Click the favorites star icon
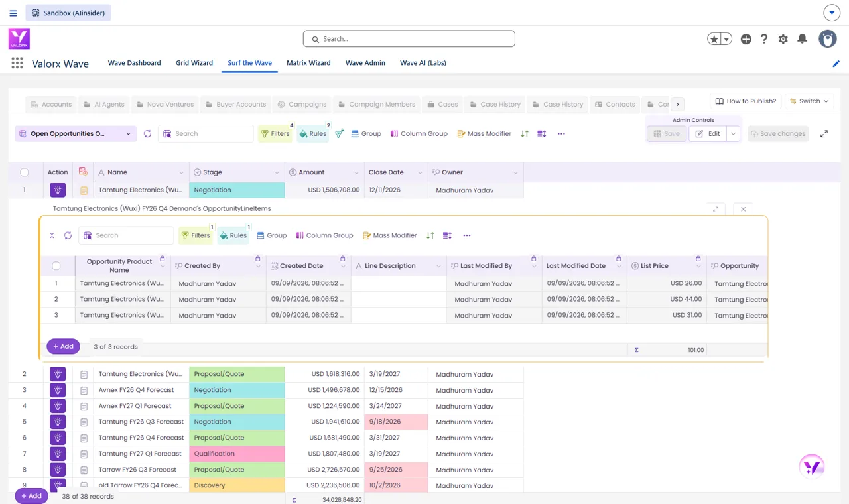Screen dimensions: 849x504 click(x=714, y=39)
